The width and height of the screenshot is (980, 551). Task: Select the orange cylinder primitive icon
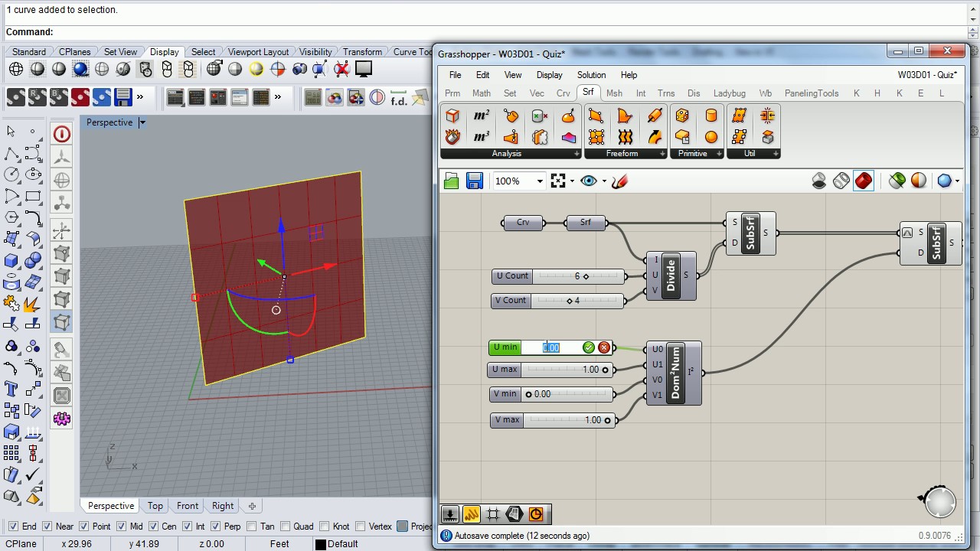[711, 116]
